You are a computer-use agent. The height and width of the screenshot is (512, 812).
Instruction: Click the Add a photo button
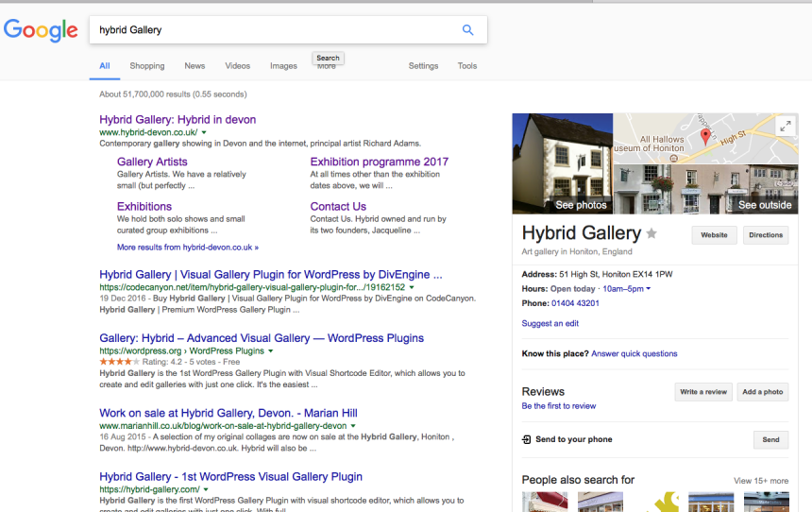point(762,392)
